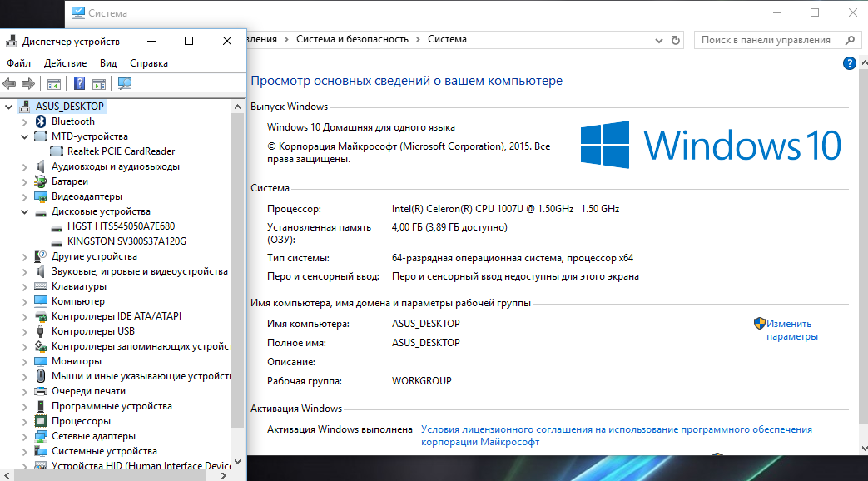
Task: Click the Мыши и иные указывающие устройства mouse icon
Action: [x=41, y=376]
